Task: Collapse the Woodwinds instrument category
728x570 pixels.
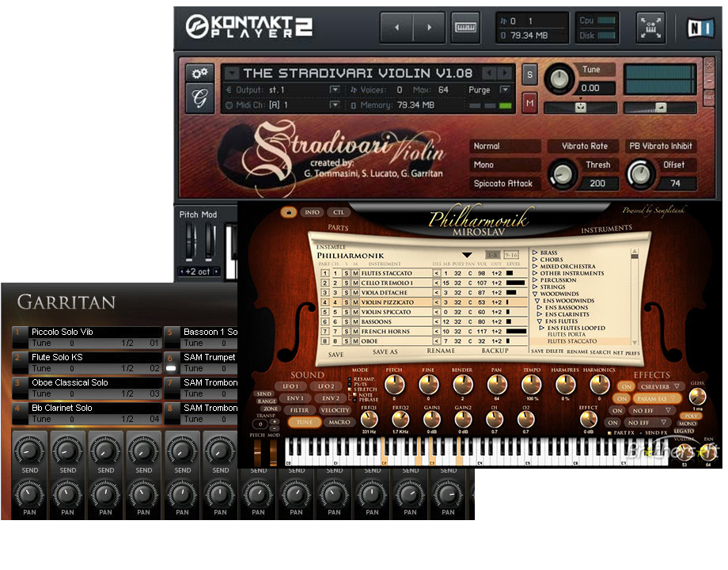Action: click(x=536, y=294)
